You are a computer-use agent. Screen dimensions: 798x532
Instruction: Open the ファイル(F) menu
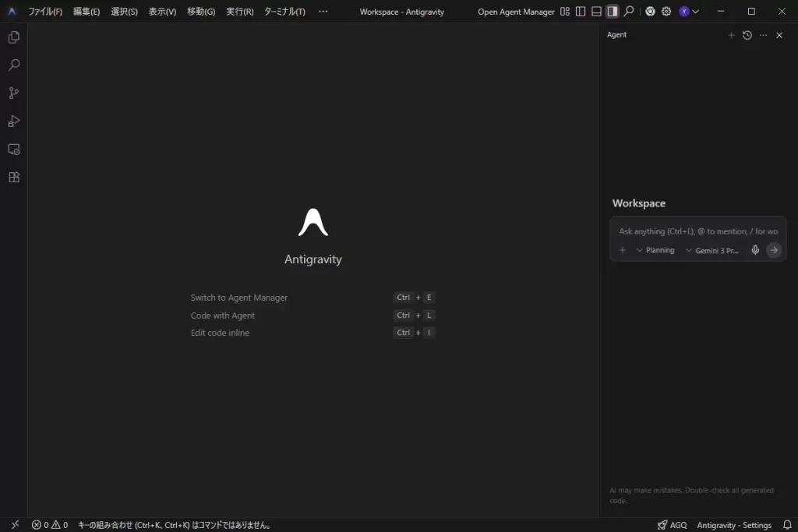(x=45, y=11)
